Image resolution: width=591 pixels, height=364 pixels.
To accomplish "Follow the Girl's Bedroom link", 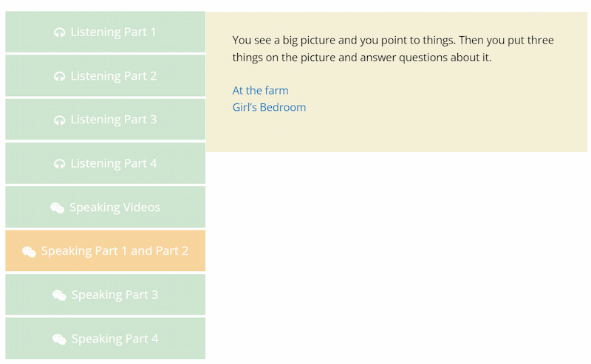I will tap(269, 108).
